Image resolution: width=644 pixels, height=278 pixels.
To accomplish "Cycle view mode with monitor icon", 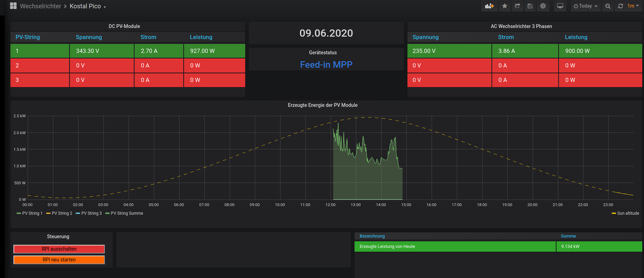I will point(560,6).
